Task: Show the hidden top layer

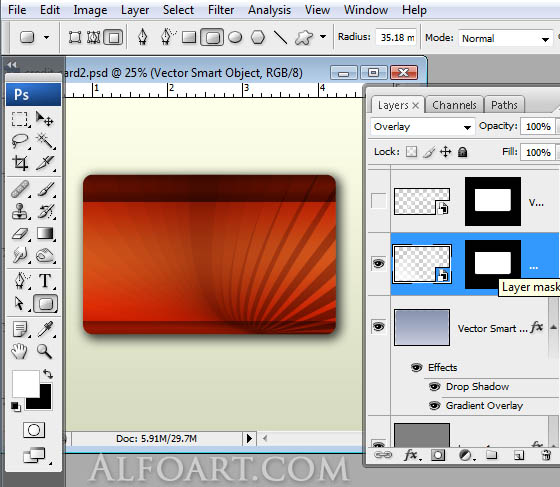Action: click(379, 201)
